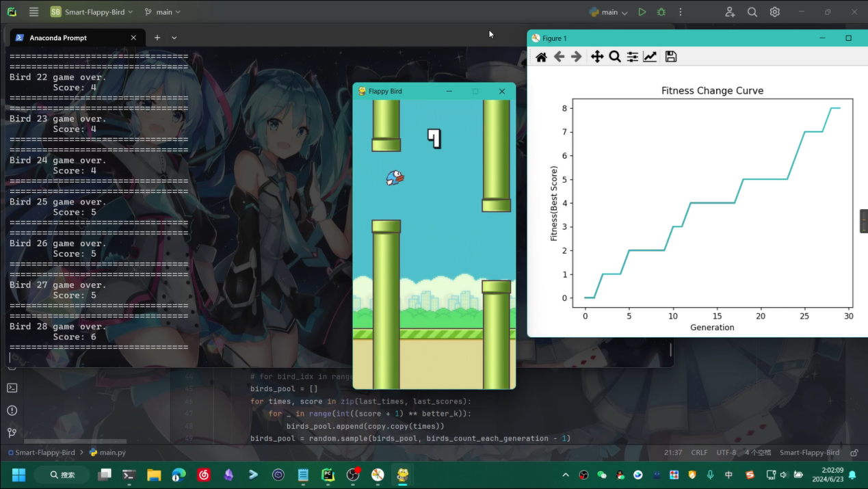
Task: Click the read-only lock icon in status bar
Action: tap(854, 452)
